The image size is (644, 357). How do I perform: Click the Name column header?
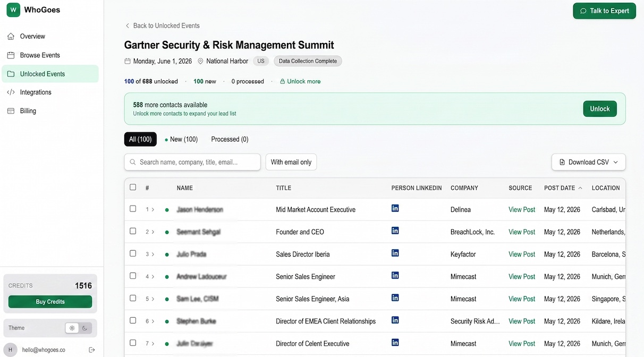tap(185, 188)
